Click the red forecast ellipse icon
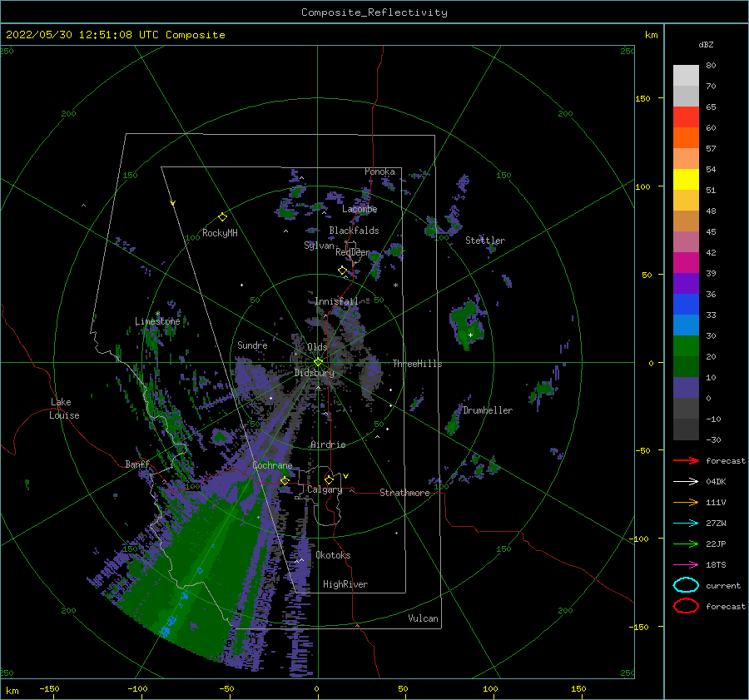 coord(686,606)
